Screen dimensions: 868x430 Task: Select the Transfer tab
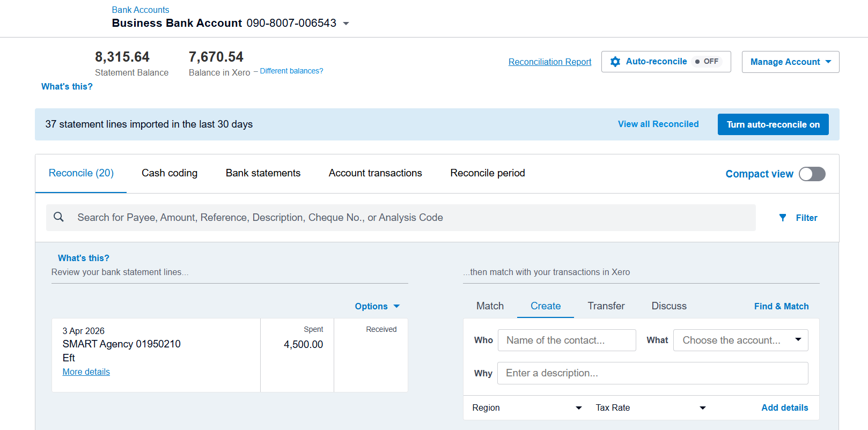pyautogui.click(x=606, y=306)
